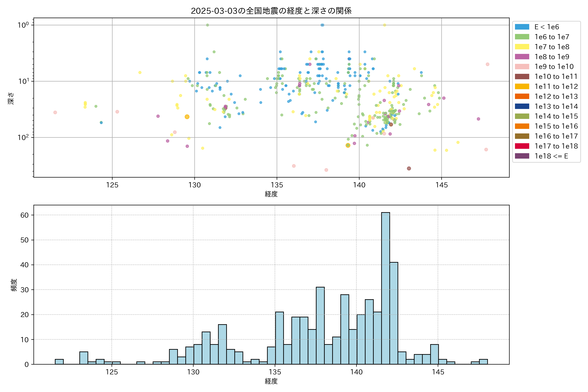Click the chart title text at top
The image size is (588, 392).
(271, 11)
